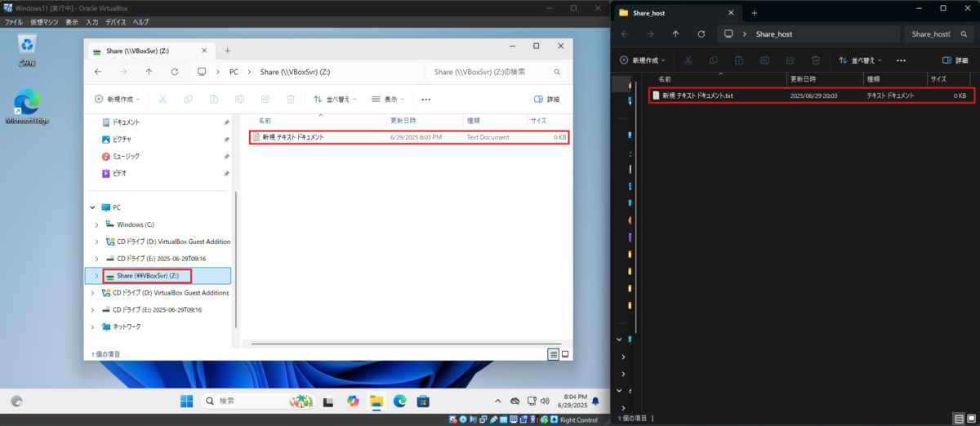This screenshot has width=980, height=426.
Task: Open VirtualBox 仮想マシン menu
Action: click(45, 21)
